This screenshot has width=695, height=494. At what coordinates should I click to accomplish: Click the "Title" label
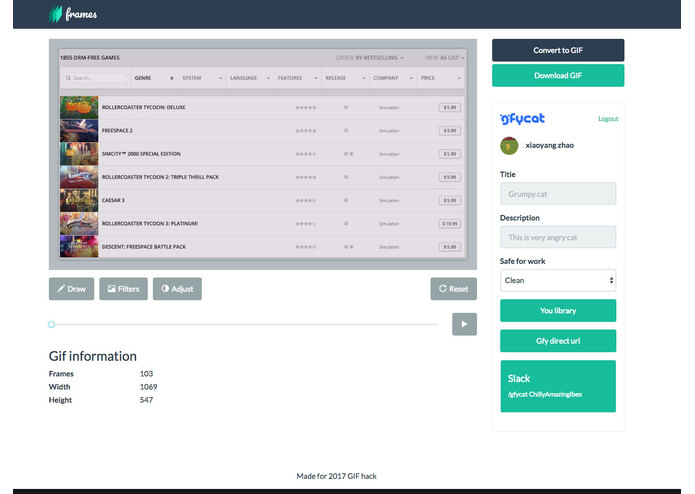click(x=508, y=174)
